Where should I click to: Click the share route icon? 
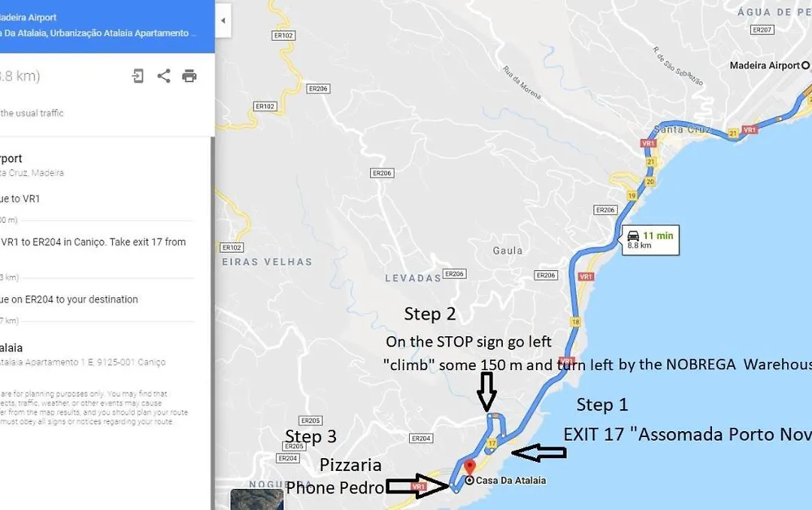coord(164,76)
